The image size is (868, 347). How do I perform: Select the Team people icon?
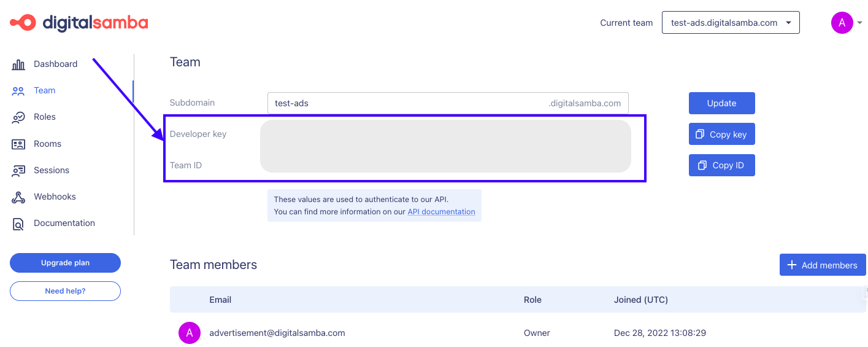[18, 90]
